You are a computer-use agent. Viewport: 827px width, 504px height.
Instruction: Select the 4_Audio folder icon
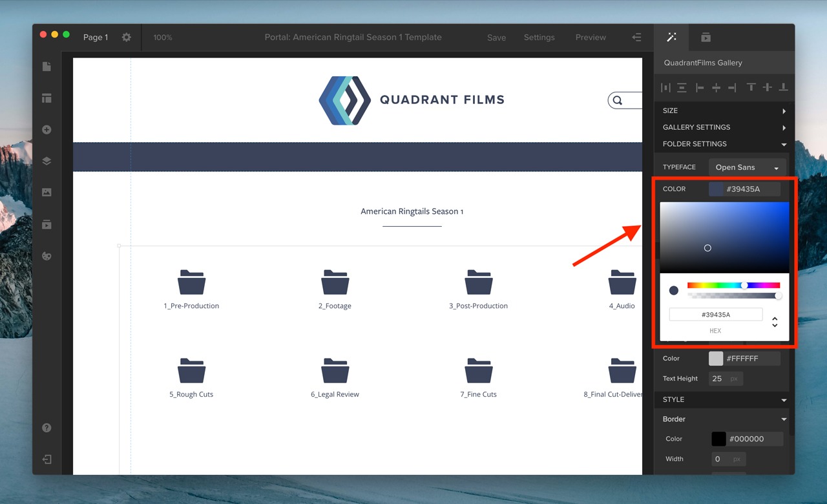point(622,282)
